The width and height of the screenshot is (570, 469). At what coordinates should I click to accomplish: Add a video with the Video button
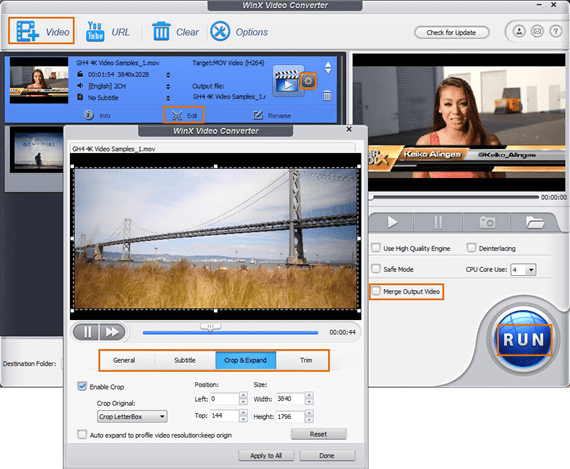(x=41, y=31)
